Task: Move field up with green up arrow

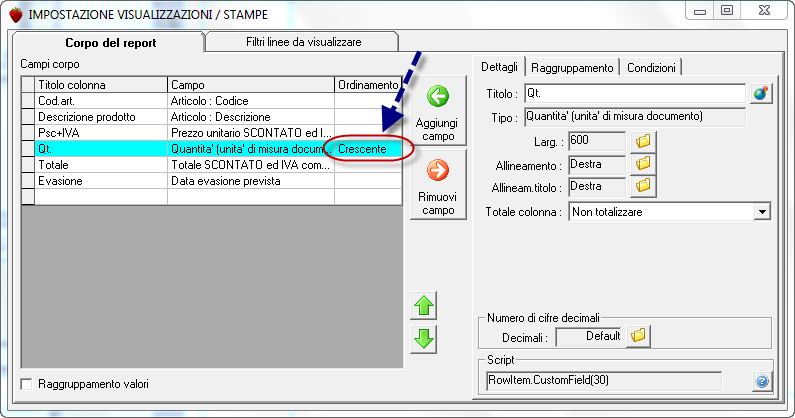Action: click(424, 305)
